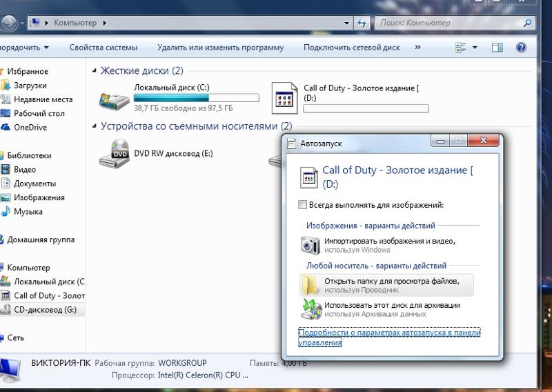Minimize the Автозапуск dialog

tap(440, 141)
